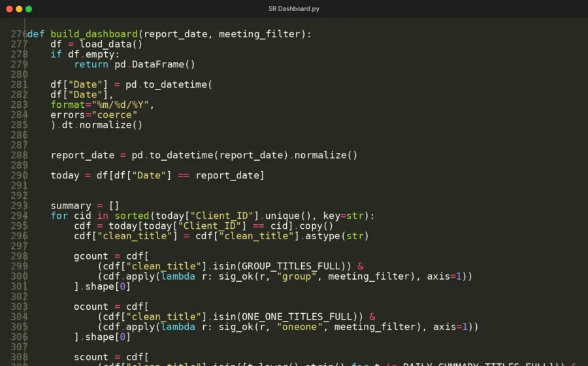Click blank line 286 in the gutter

click(x=19, y=135)
